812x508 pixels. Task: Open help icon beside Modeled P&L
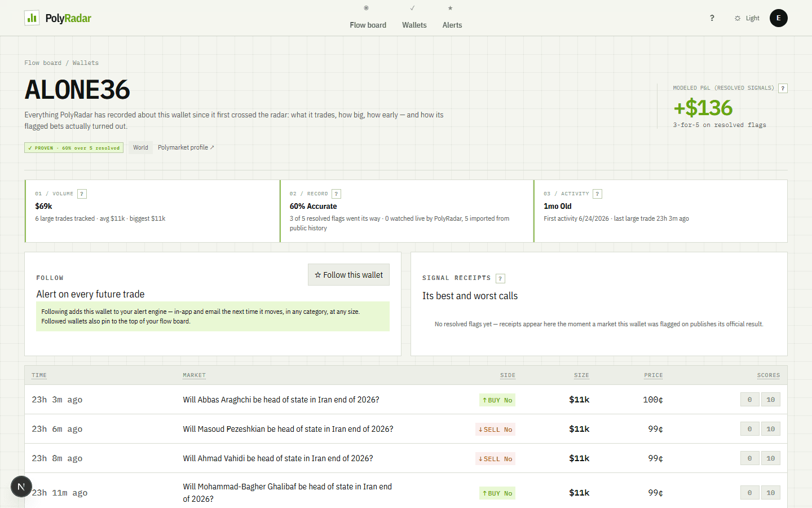(x=783, y=88)
